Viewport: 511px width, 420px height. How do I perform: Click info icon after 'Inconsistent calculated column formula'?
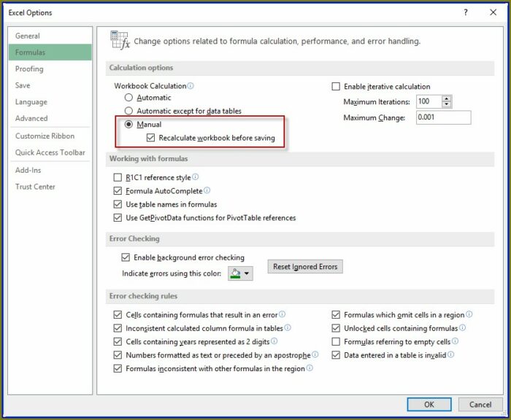[288, 327]
